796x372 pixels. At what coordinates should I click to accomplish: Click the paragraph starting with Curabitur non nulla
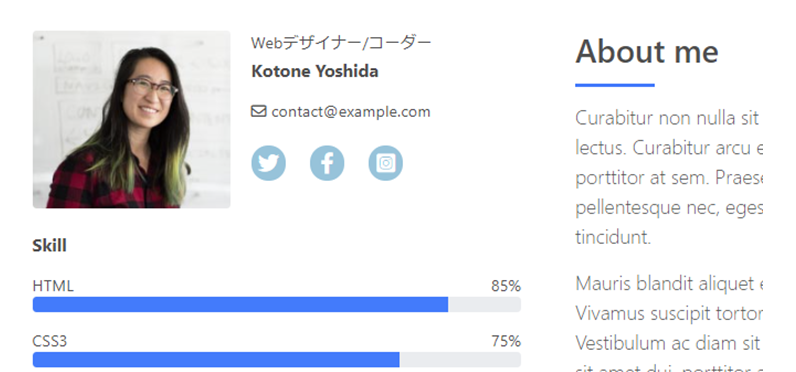[669, 178]
